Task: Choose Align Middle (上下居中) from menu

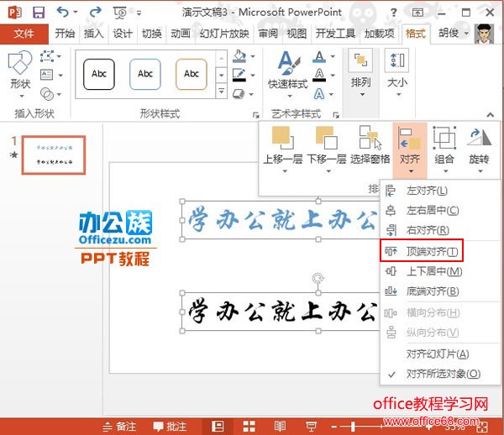Action: [x=438, y=271]
